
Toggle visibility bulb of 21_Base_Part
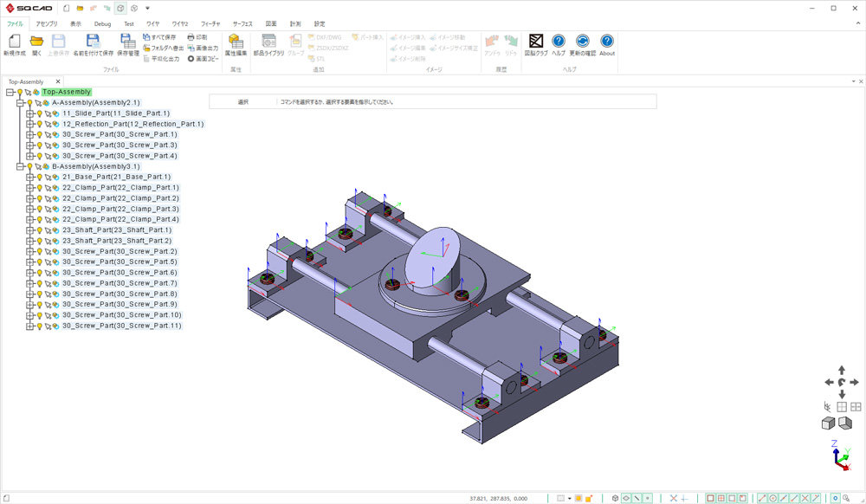tap(39, 177)
